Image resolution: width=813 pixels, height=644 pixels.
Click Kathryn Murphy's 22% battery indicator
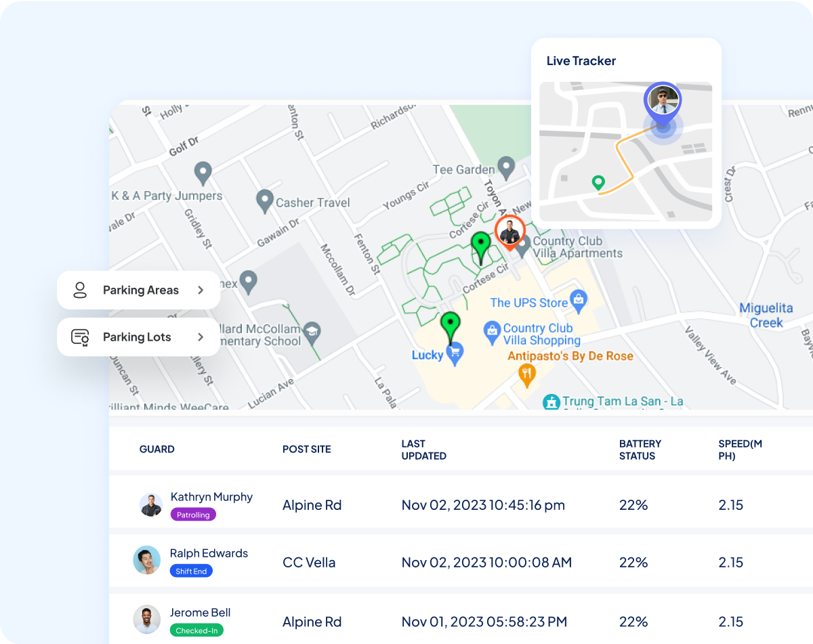tap(633, 505)
